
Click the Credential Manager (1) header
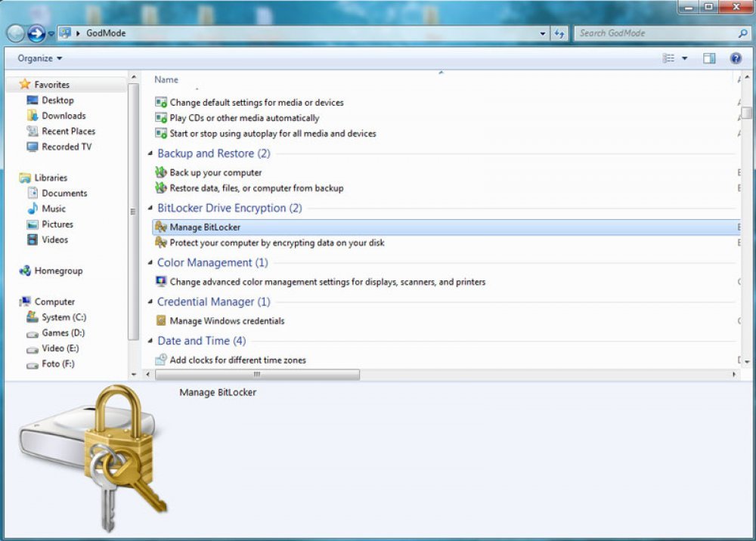point(214,301)
